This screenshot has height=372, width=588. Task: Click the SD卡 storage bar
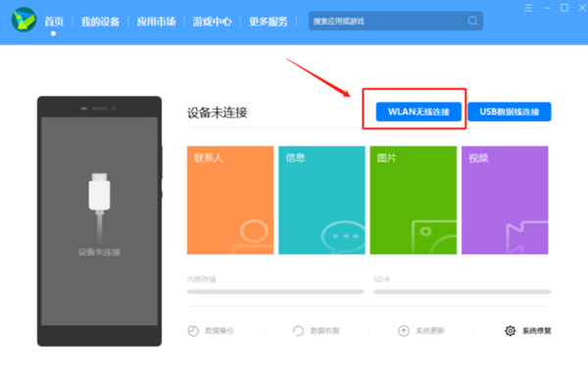coord(463,292)
